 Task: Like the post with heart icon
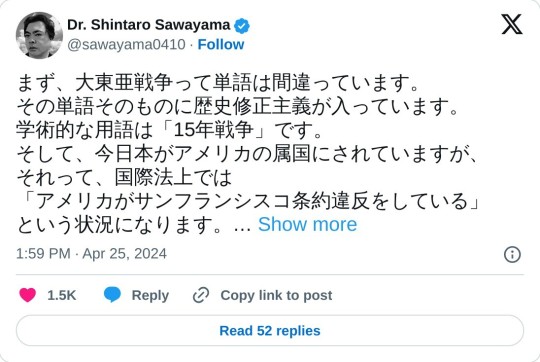[x=28, y=295]
